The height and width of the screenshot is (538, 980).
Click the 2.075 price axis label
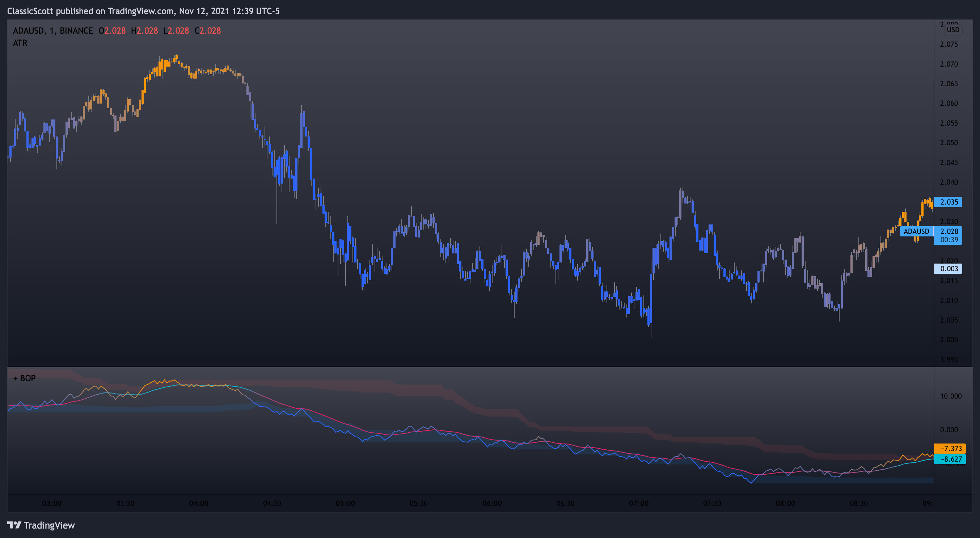tap(949, 44)
